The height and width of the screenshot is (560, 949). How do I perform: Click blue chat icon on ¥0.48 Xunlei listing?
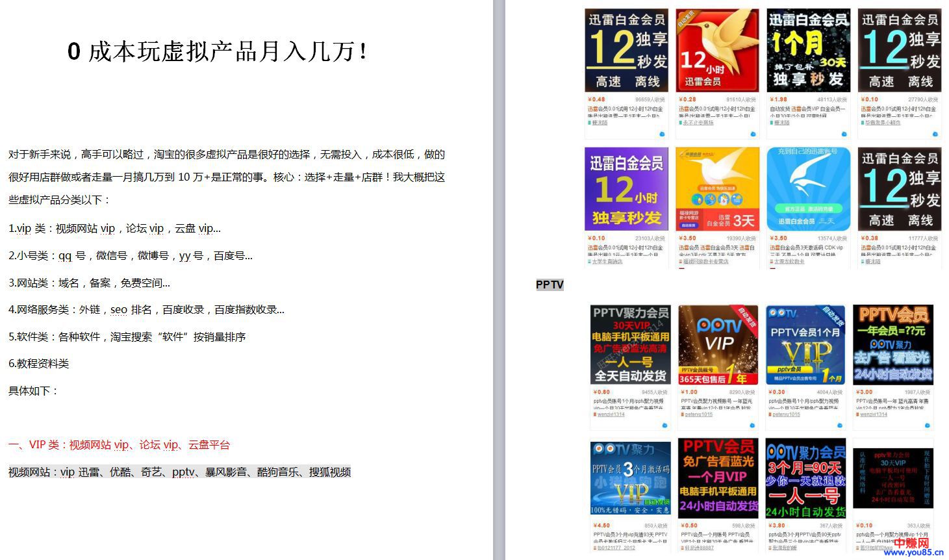(662, 134)
